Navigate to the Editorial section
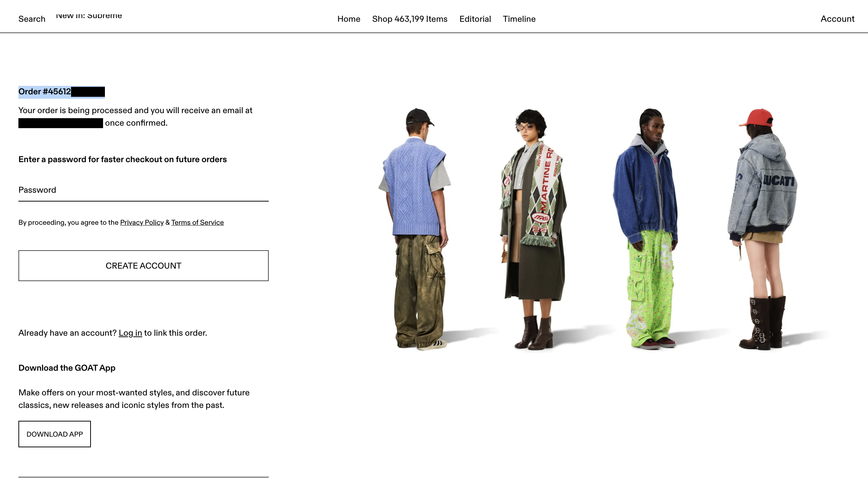Screen dimensions: 868x479 point(475,19)
